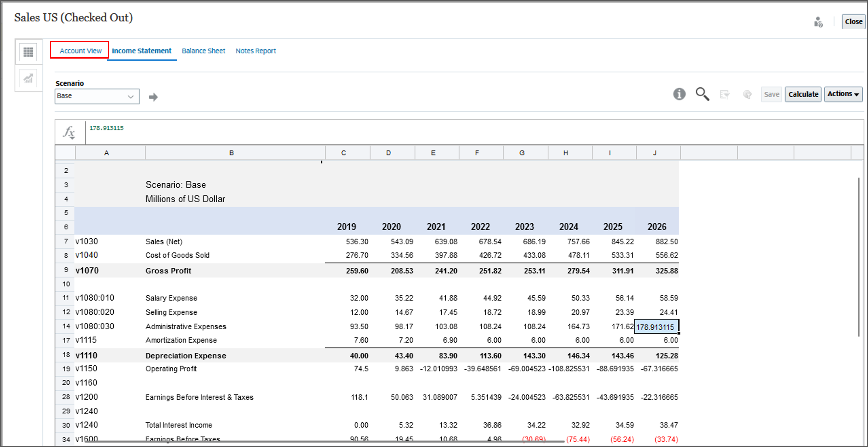This screenshot has height=447, width=868.
Task: Open the Notes Report tab
Action: click(x=256, y=51)
